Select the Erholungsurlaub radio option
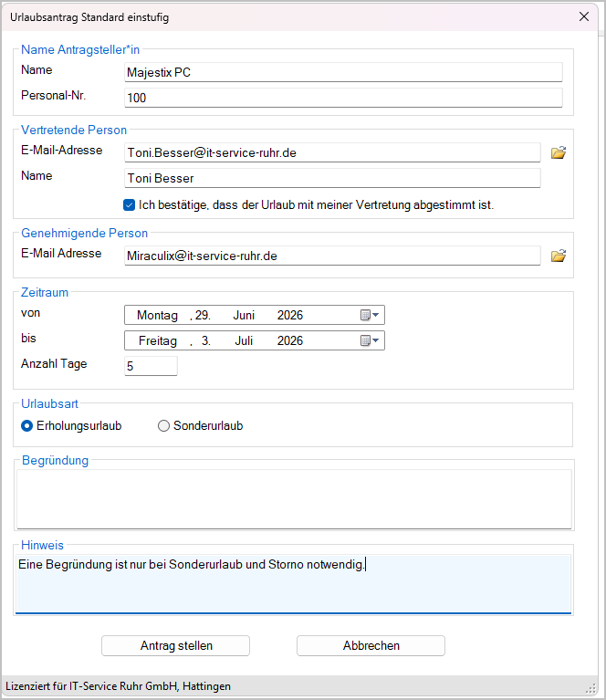Image resolution: width=606 pixels, height=700 pixels. point(26,426)
